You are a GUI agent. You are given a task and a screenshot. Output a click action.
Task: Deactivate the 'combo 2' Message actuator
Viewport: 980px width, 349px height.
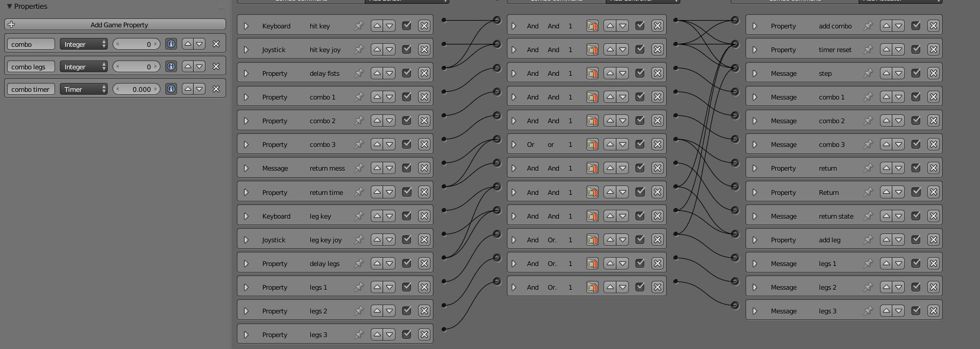point(915,120)
